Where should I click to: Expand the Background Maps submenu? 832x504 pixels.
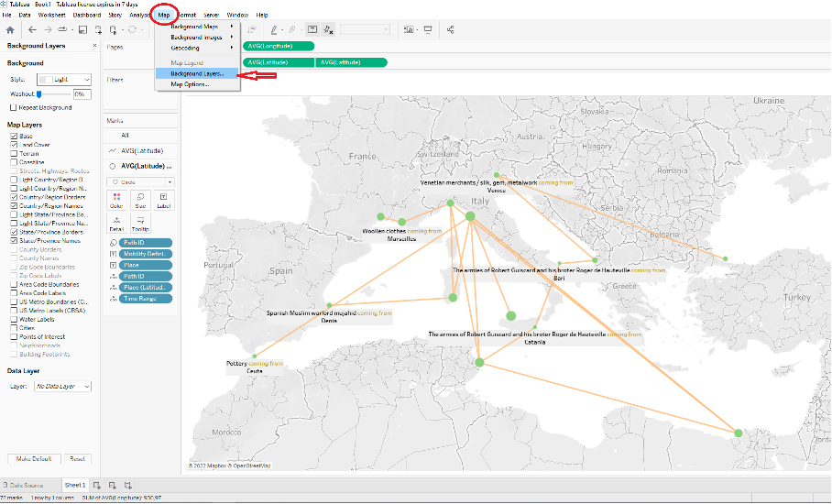tap(198, 27)
